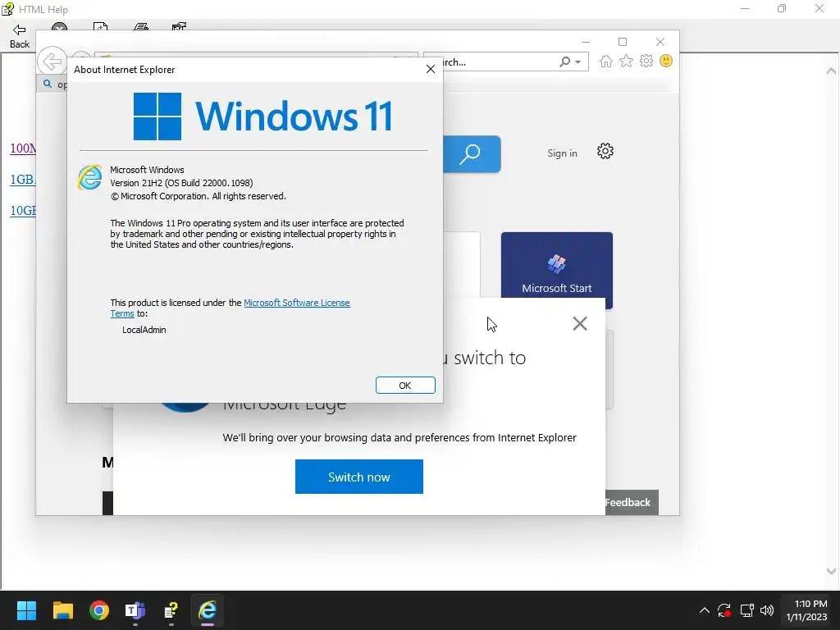The width and height of the screenshot is (840, 630).
Task: Open the network tray icon
Action: (746, 610)
